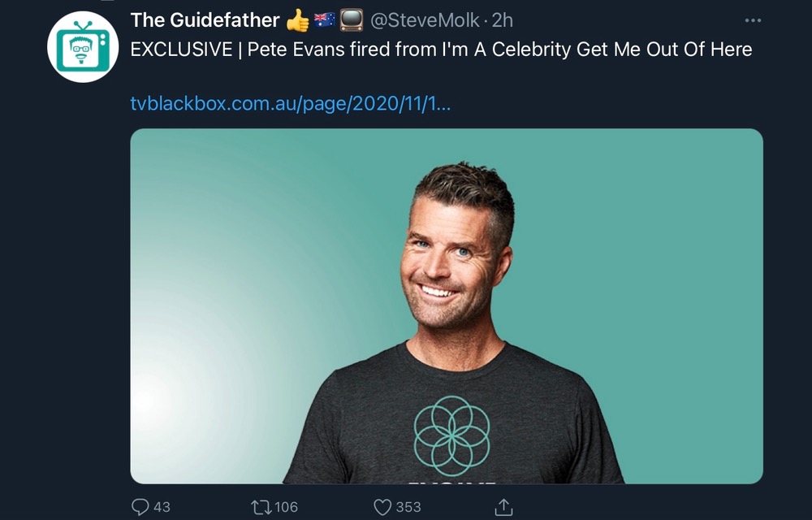This screenshot has width=812, height=520.
Task: Click the flower logo on the t-shirt
Action: (x=451, y=435)
